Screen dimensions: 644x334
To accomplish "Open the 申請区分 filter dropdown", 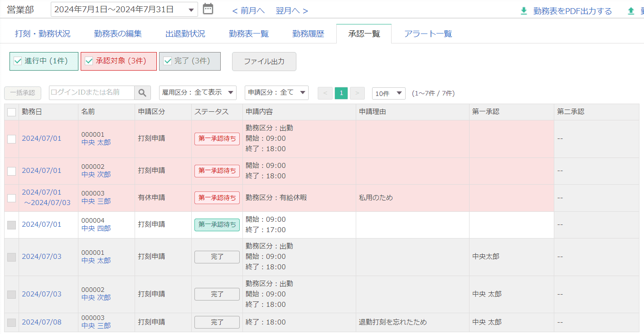I will click(276, 93).
